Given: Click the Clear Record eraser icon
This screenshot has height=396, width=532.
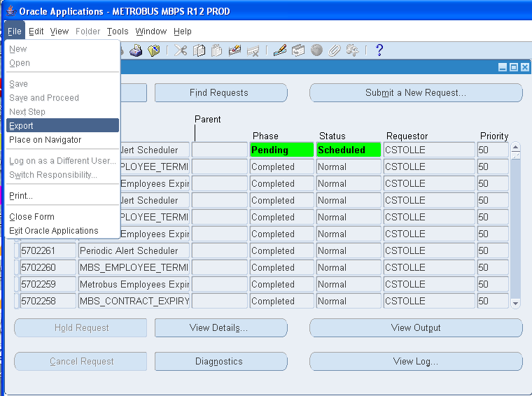Looking at the screenshot, I should [x=234, y=51].
